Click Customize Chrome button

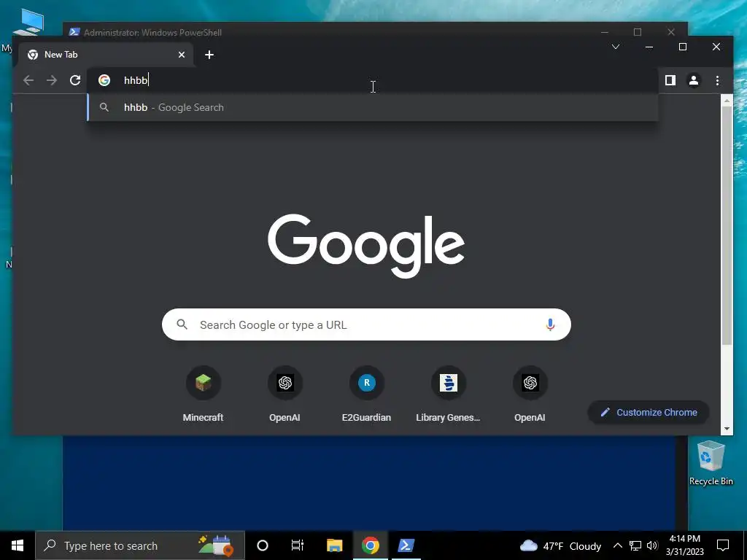pos(649,413)
